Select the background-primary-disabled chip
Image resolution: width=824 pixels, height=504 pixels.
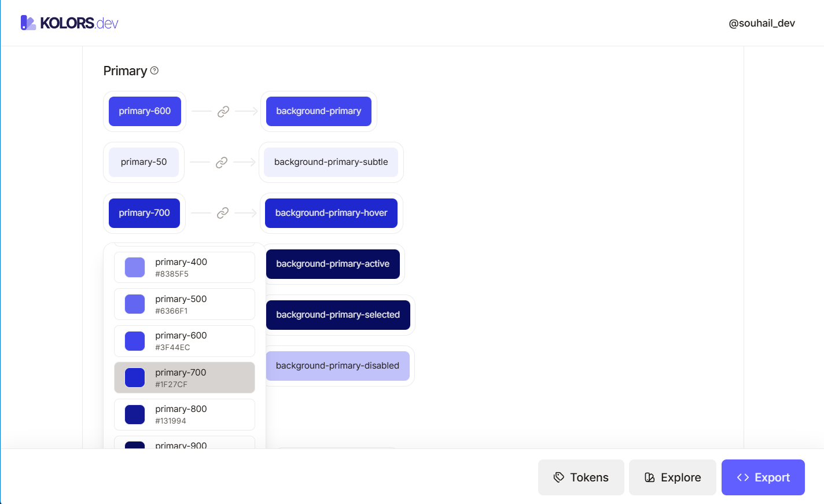tap(337, 366)
